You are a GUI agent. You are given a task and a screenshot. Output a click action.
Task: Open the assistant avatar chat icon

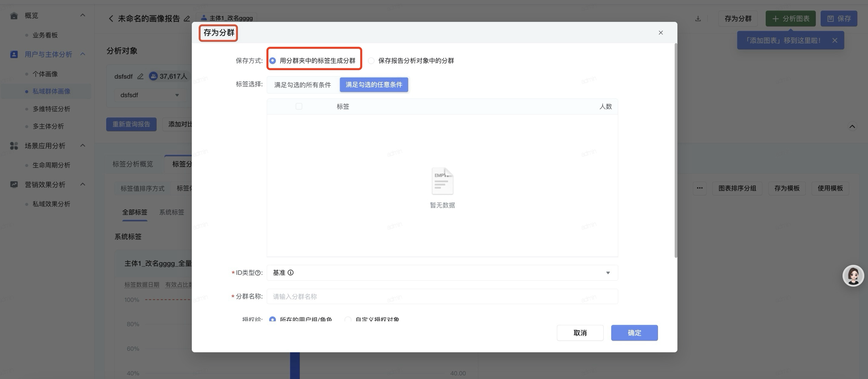click(x=853, y=275)
